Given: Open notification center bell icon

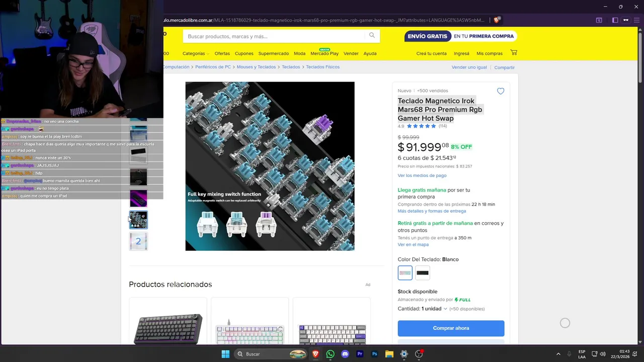Looking at the screenshot, I should coord(635,354).
